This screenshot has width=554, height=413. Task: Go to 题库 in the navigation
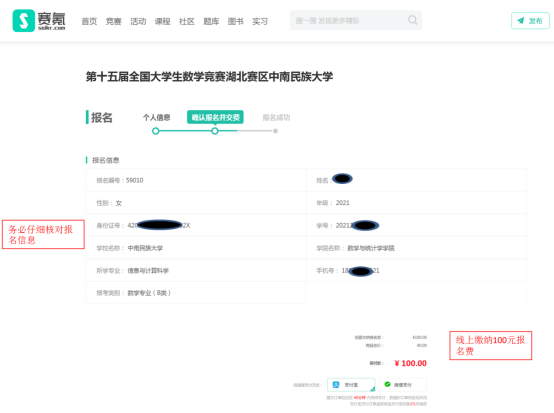point(211,21)
